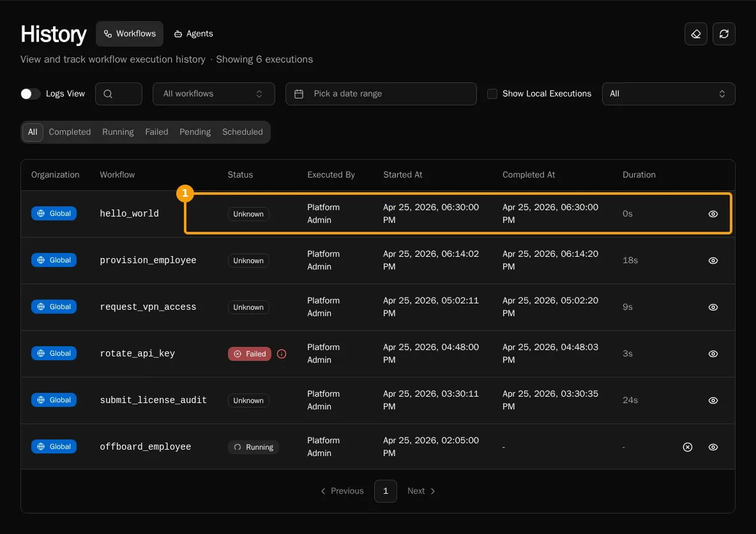This screenshot has width=756, height=534.
Task: Filter executions by Failed status
Action: [x=156, y=132]
